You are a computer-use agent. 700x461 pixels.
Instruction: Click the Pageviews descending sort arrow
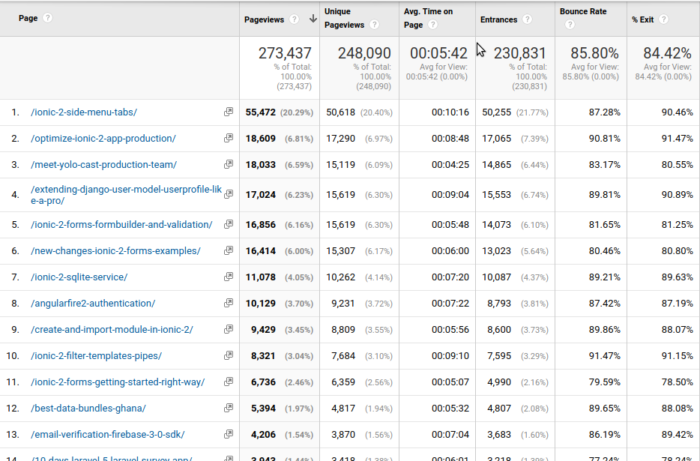(312, 18)
